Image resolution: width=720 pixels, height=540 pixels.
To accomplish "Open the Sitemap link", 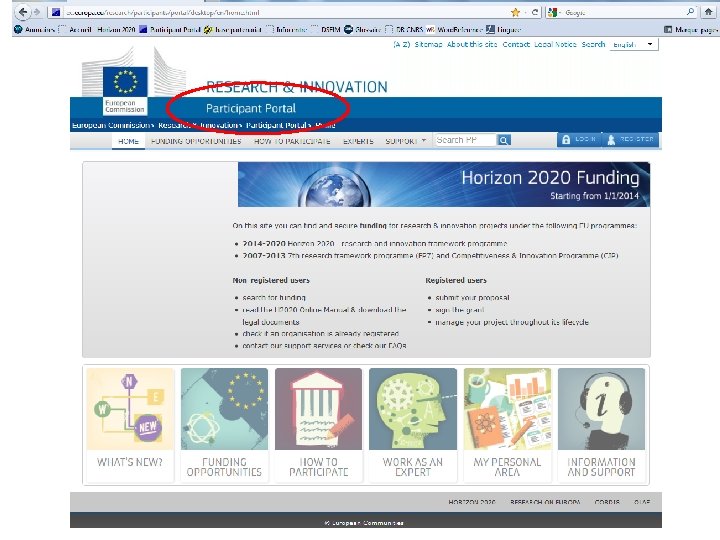I will pos(428,45).
